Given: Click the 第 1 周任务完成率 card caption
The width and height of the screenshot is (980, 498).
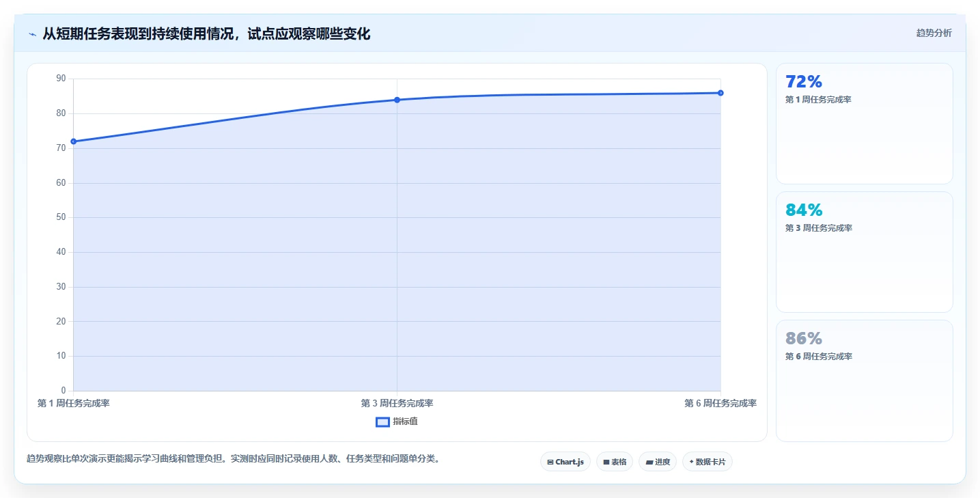Looking at the screenshot, I should click(x=818, y=100).
